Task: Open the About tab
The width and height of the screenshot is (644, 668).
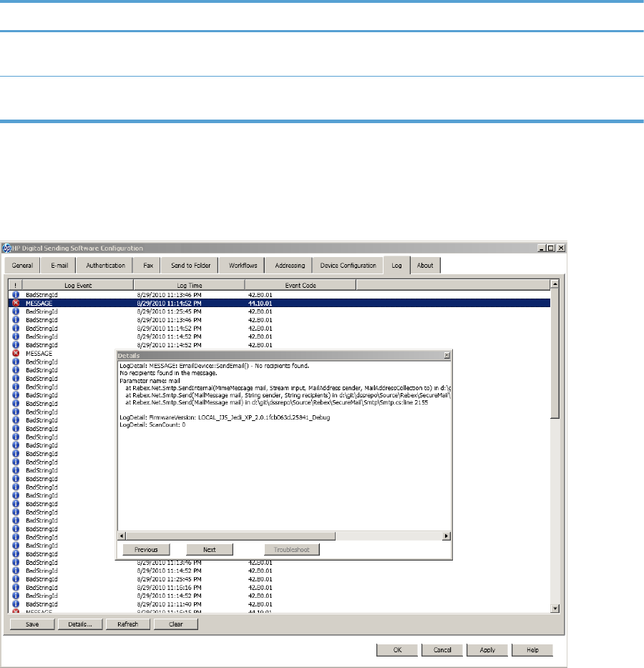Action: coord(425,266)
